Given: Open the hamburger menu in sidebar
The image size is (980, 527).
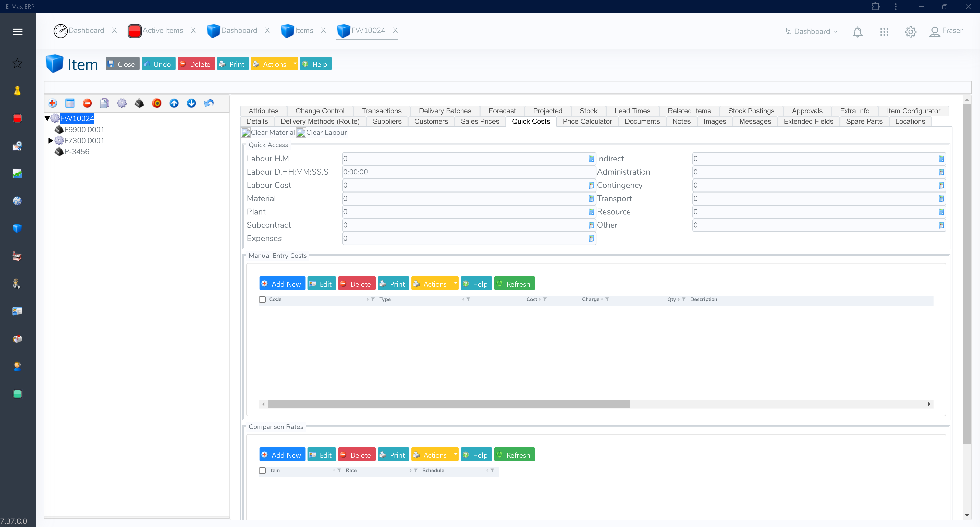Looking at the screenshot, I should pos(18,32).
